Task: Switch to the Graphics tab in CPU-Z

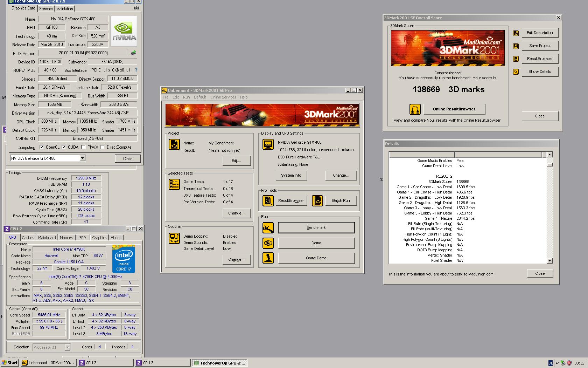Action: point(99,238)
